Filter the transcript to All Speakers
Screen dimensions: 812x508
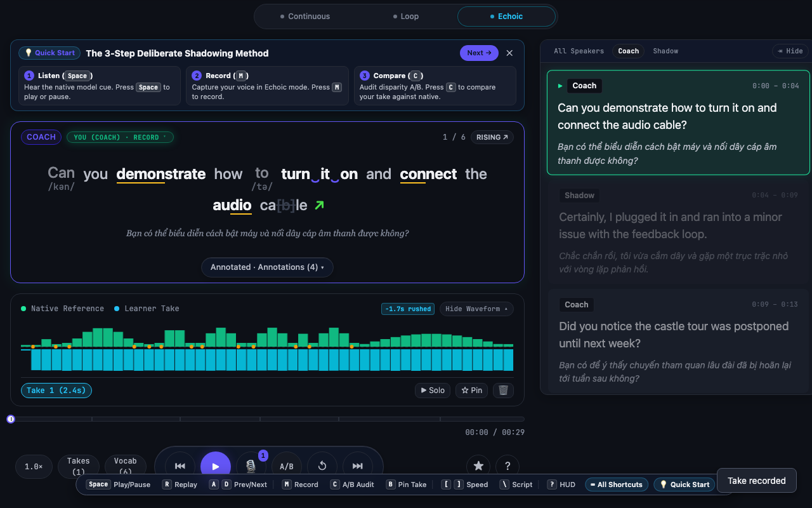(x=579, y=51)
